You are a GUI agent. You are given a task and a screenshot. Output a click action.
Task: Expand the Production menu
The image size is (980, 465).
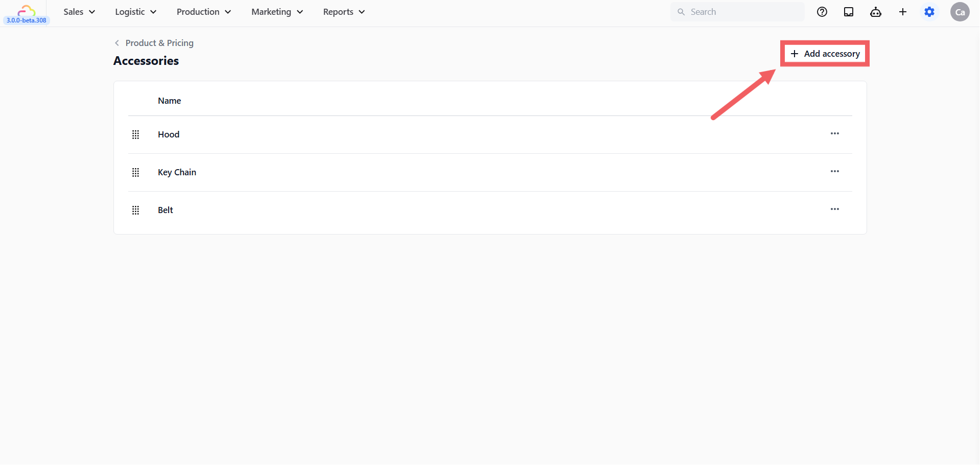(x=203, y=12)
